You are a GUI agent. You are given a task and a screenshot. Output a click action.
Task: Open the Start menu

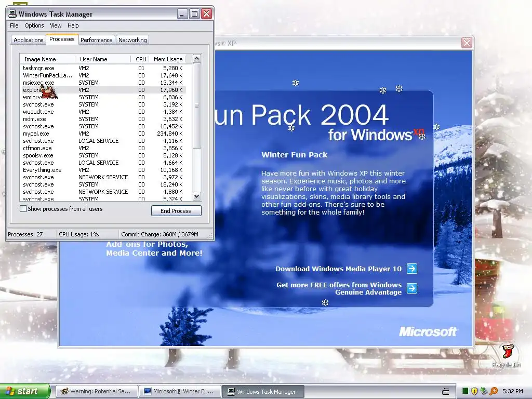click(25, 391)
